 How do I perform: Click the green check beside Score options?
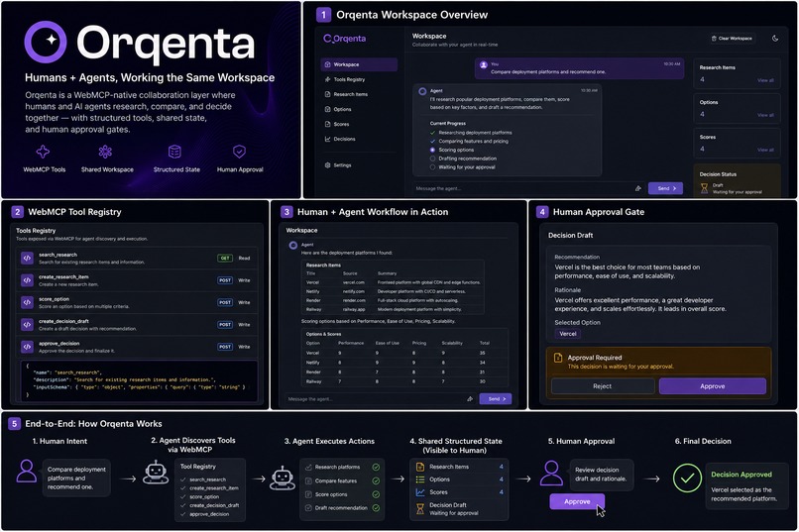coord(376,494)
